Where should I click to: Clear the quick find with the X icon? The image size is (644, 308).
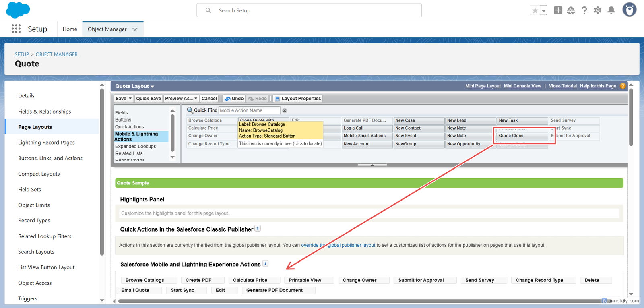tap(285, 110)
